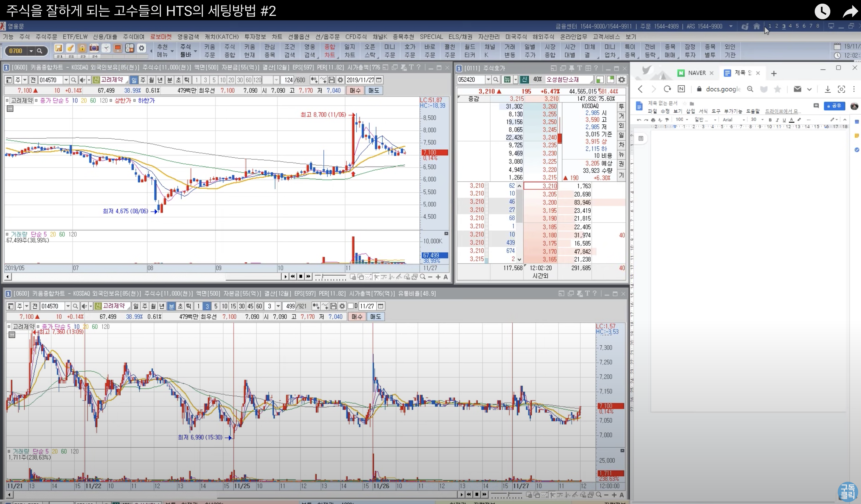Select the 주 (weekly) period button in upper chart
The height and width of the screenshot is (504, 861).
click(143, 80)
